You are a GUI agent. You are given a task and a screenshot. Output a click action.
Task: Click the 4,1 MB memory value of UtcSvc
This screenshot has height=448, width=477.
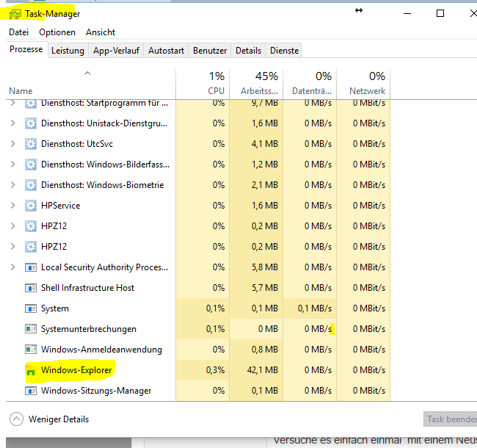point(265,144)
